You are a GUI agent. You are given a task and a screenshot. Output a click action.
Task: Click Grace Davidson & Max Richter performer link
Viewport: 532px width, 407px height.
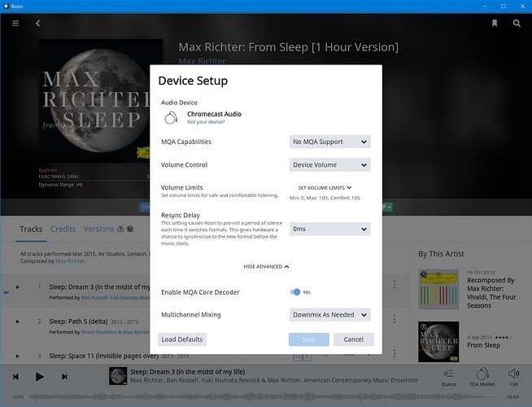tap(116, 332)
